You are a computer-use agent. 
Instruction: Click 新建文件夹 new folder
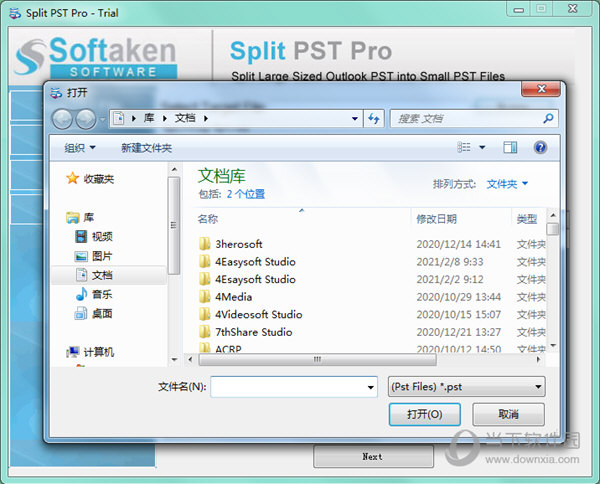tap(146, 148)
